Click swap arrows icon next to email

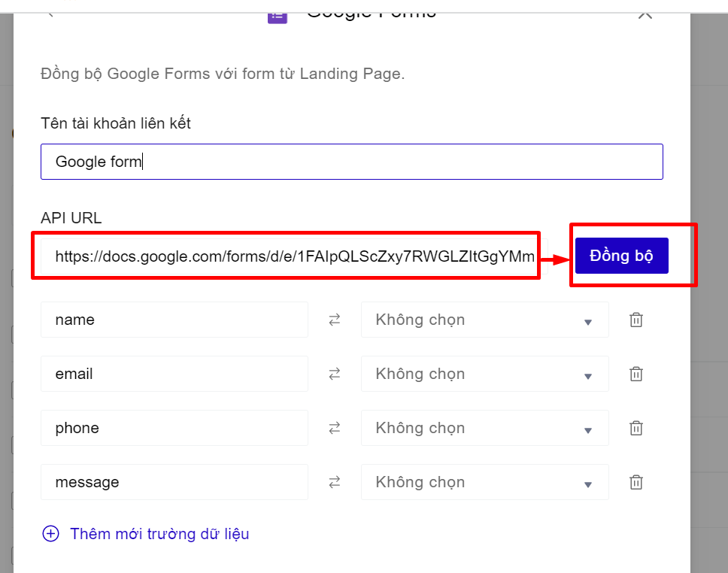click(x=335, y=374)
